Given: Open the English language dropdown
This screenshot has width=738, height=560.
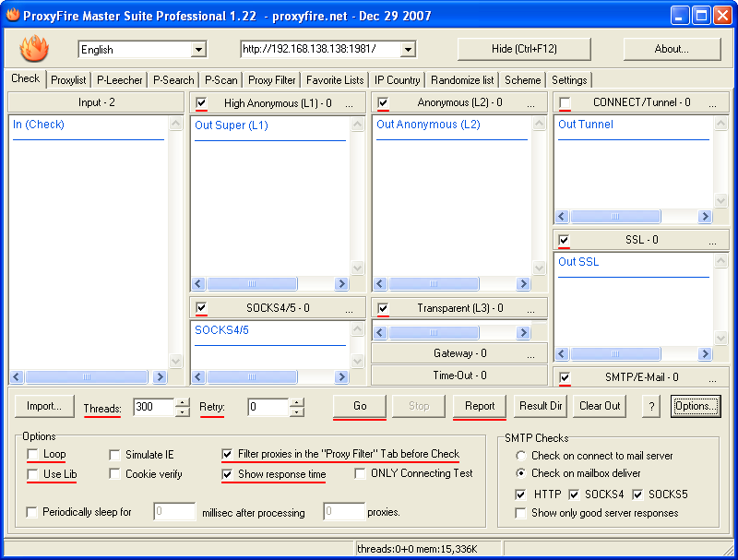Looking at the screenshot, I should click(x=199, y=50).
